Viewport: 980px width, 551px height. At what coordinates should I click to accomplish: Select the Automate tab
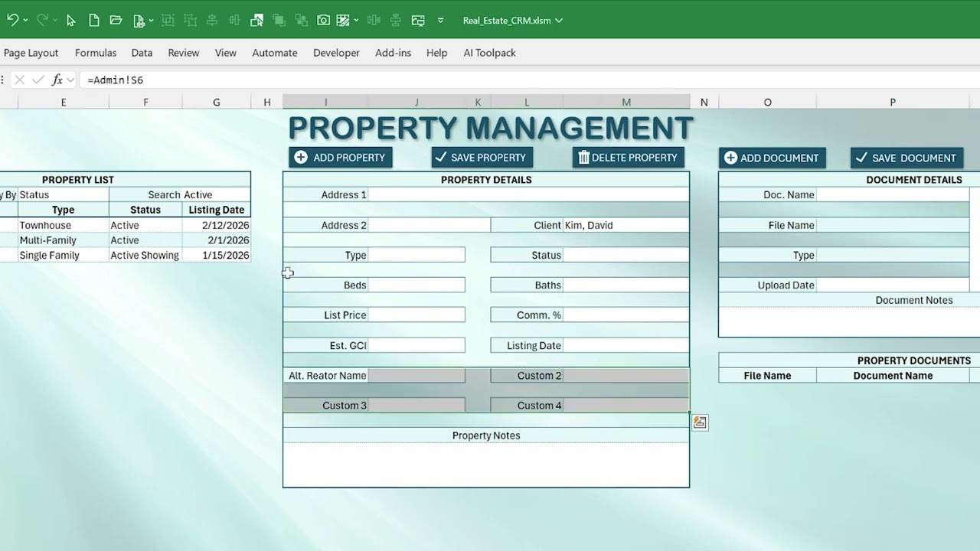point(275,53)
